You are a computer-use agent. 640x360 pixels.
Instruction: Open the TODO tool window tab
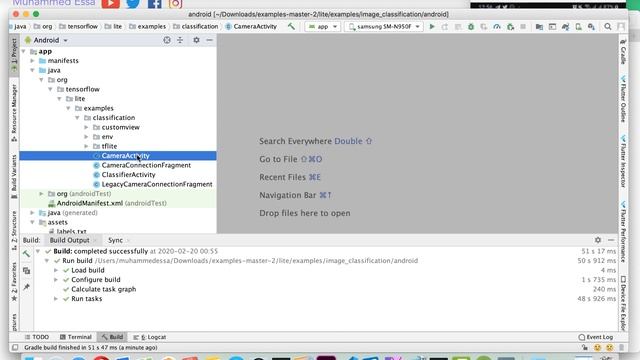click(37, 337)
